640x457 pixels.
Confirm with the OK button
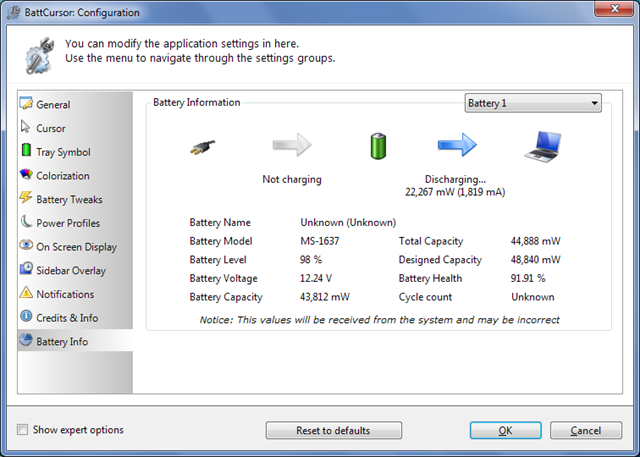505,430
